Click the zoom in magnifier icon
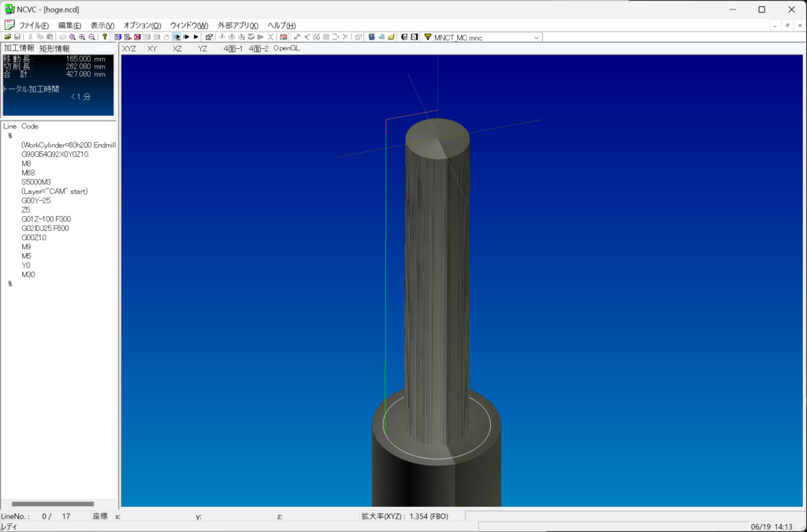 82,37
